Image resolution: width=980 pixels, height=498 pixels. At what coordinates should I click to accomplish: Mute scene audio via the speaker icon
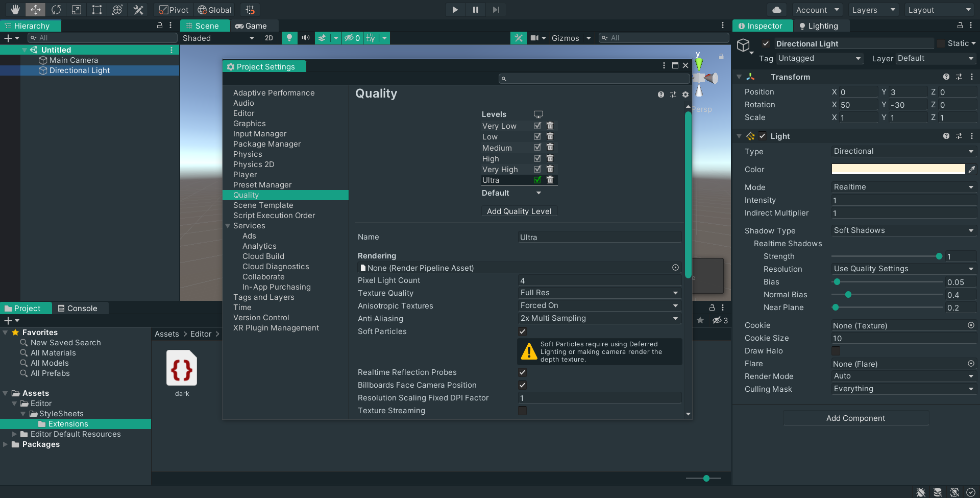(305, 38)
